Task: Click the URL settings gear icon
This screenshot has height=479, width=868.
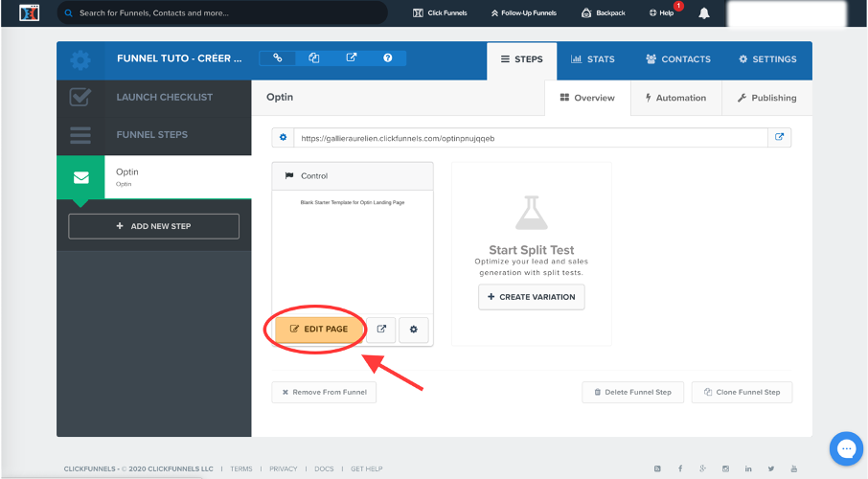Action: [283, 137]
